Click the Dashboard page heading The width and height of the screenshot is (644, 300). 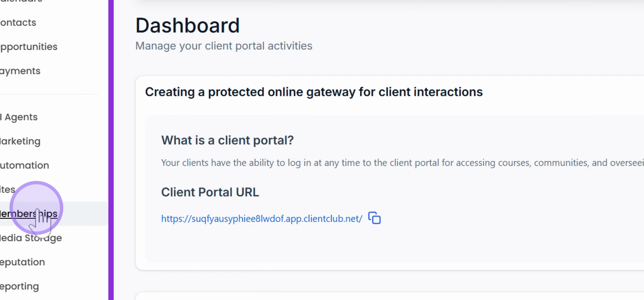click(x=187, y=26)
